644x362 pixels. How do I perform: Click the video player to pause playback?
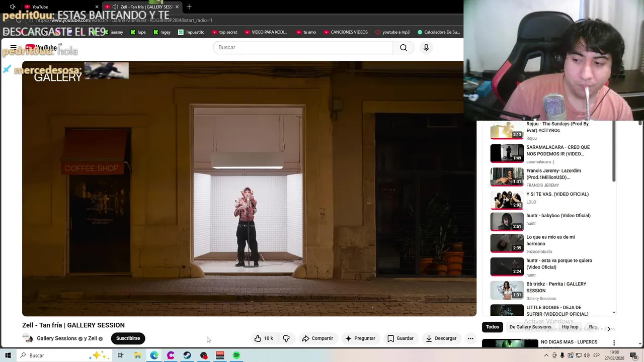(249, 189)
